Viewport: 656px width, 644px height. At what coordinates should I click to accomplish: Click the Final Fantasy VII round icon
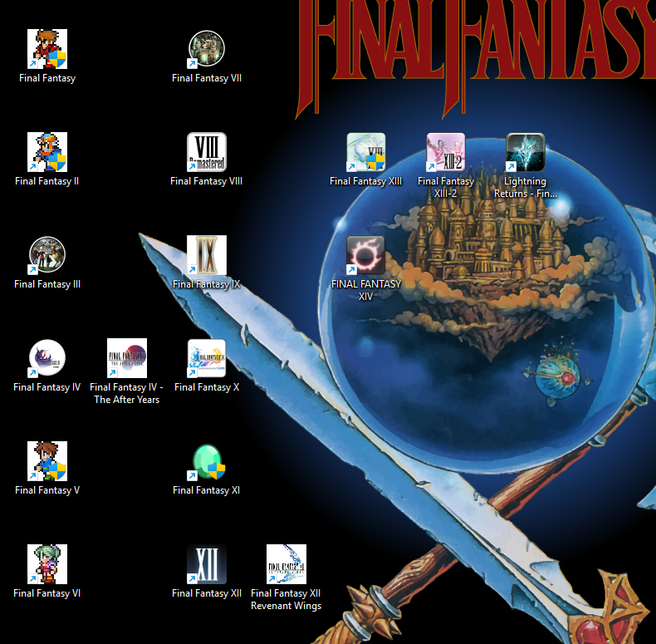[x=207, y=49]
